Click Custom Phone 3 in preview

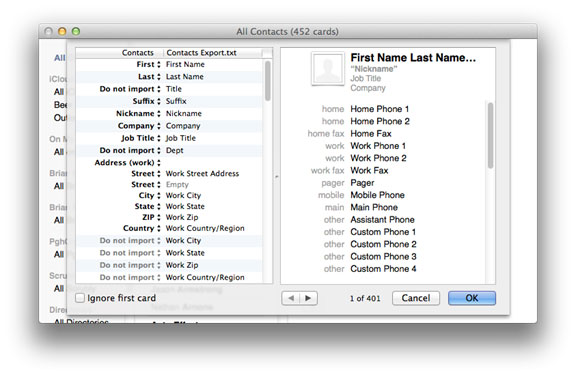(383, 256)
